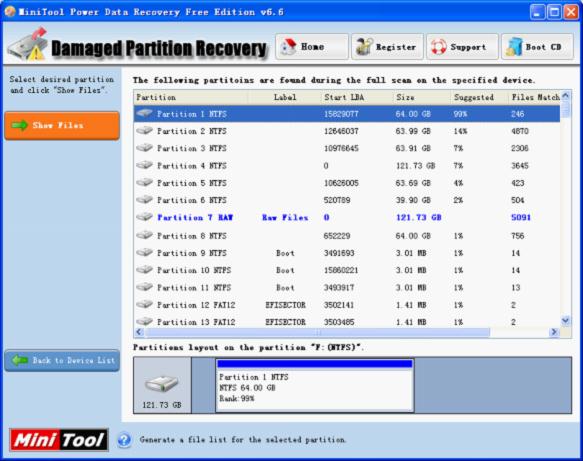The height and width of the screenshot is (461, 583).
Task: Select the Partition 13 FAT12 row text
Action: tap(196, 322)
